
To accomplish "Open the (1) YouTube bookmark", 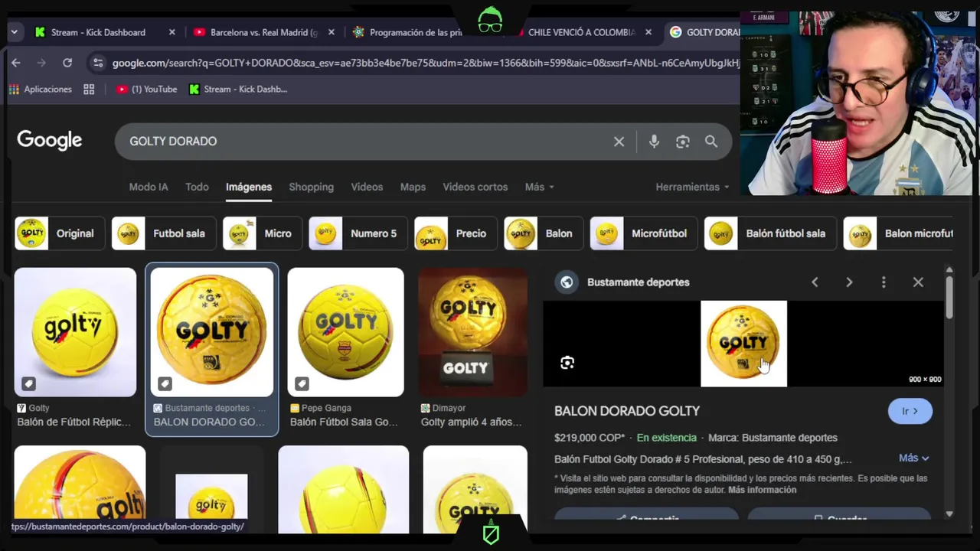I will [x=146, y=90].
